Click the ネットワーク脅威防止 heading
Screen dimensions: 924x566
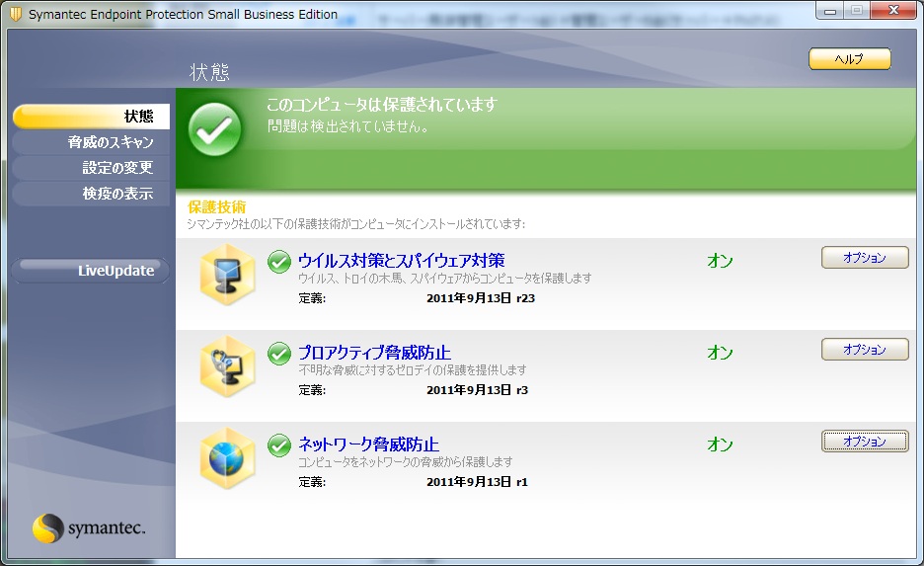coord(369,444)
